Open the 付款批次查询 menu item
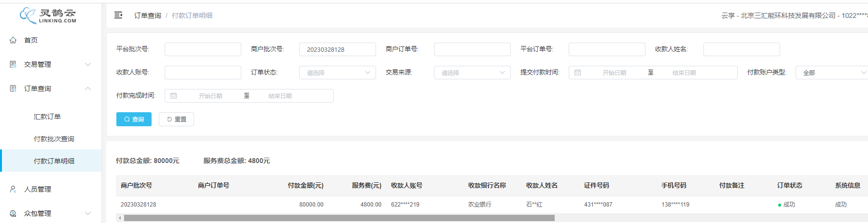Viewport: 868px width, 223px height. pos(54,139)
